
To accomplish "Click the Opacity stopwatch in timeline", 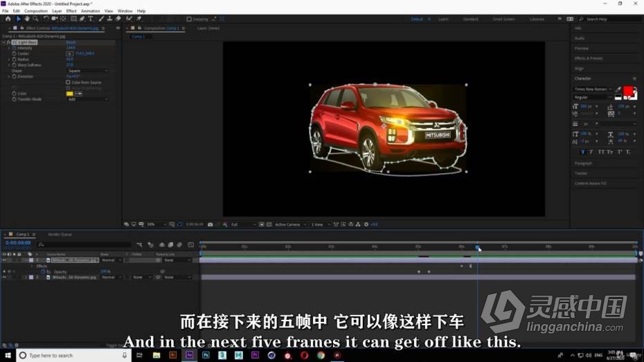I will point(43,272).
